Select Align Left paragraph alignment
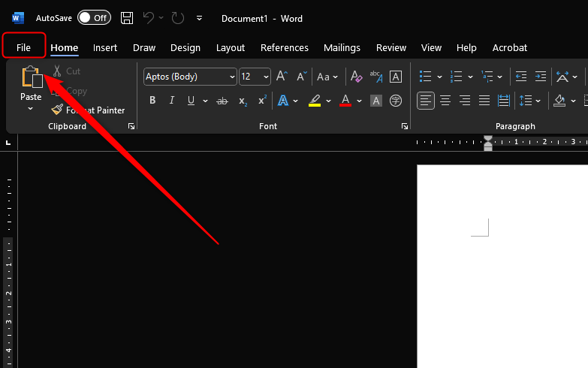The height and width of the screenshot is (368, 588). point(426,101)
